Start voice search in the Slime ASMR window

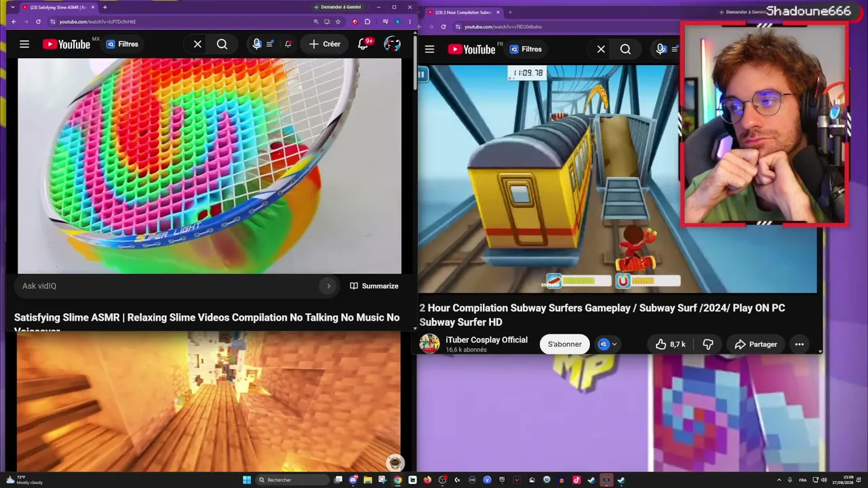click(256, 44)
